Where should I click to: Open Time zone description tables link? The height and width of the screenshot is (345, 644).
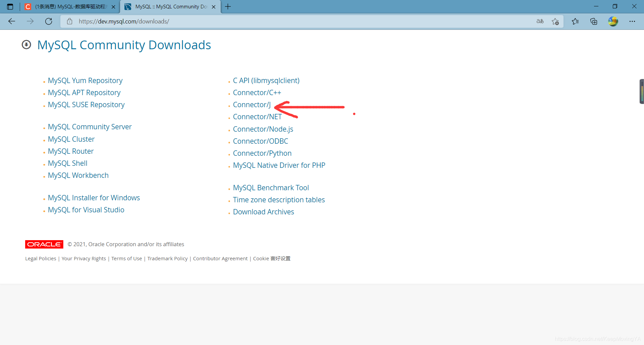[279, 200]
